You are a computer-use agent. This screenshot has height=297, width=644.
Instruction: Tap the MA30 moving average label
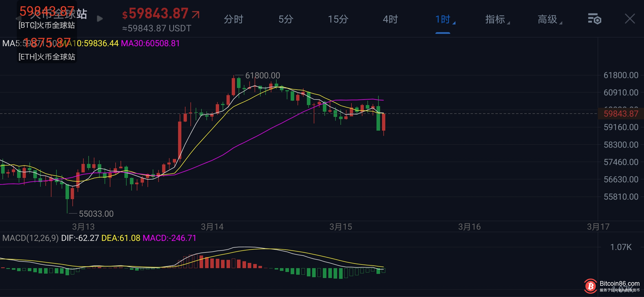(x=150, y=43)
